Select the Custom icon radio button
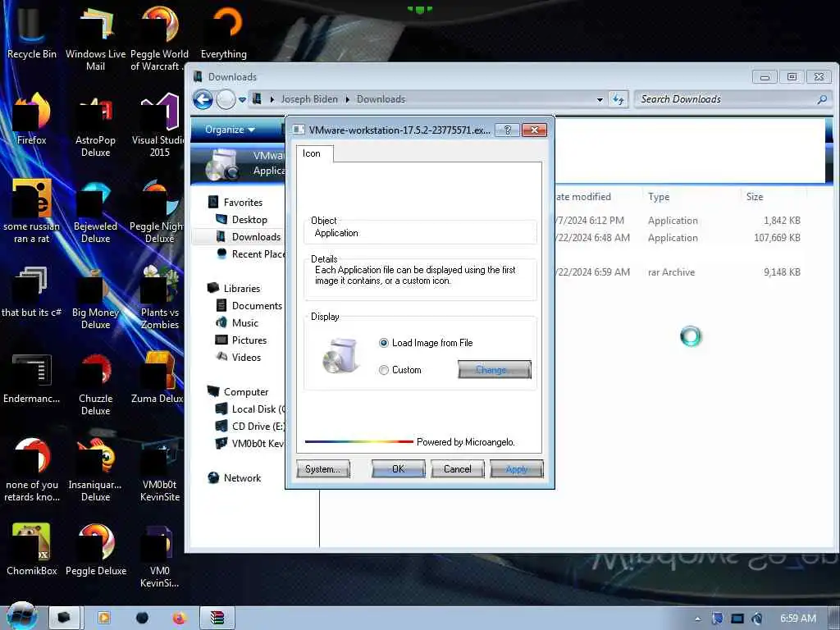This screenshot has width=840, height=630. point(384,370)
